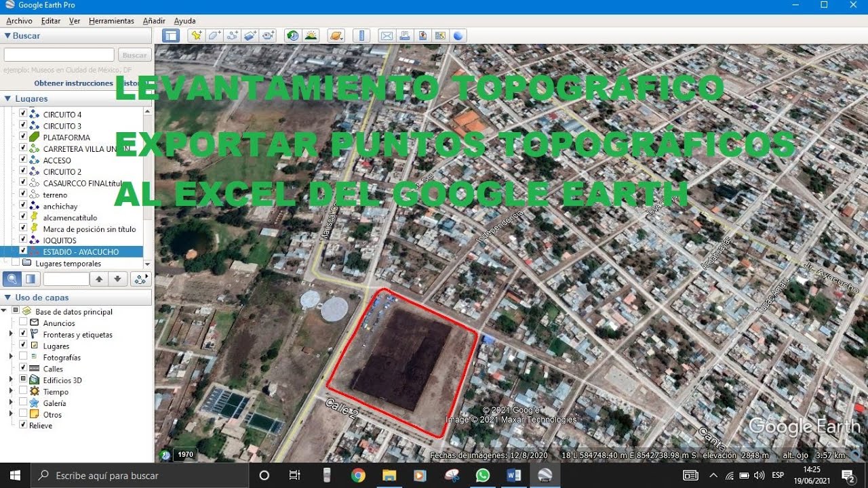
Task: Select Marca de posición sin título entry
Action: pos(90,229)
